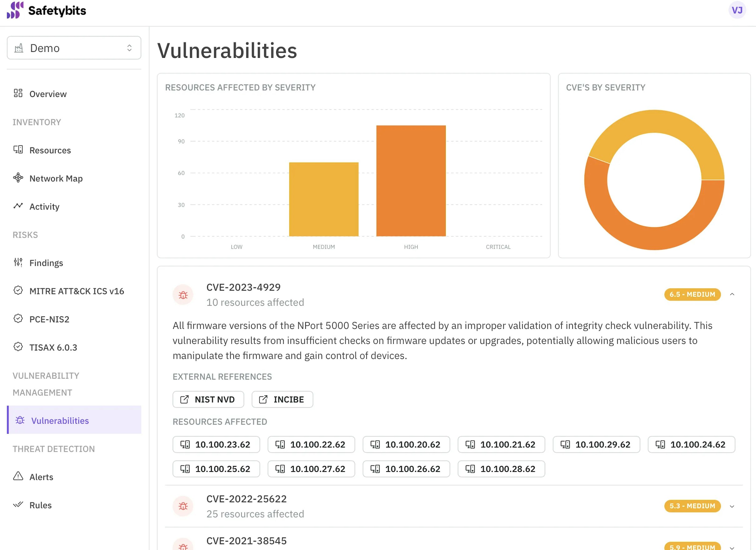Open resource 10.100.23.62
This screenshot has height=550, width=756.
[x=216, y=444]
